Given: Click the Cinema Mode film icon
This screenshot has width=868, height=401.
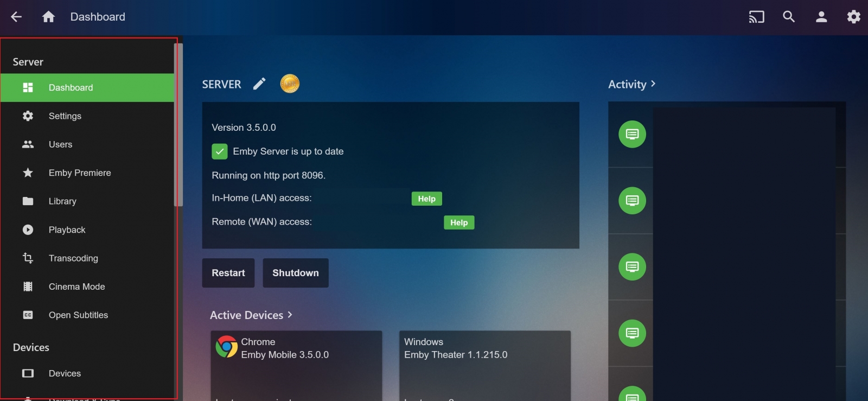Looking at the screenshot, I should coord(28,287).
